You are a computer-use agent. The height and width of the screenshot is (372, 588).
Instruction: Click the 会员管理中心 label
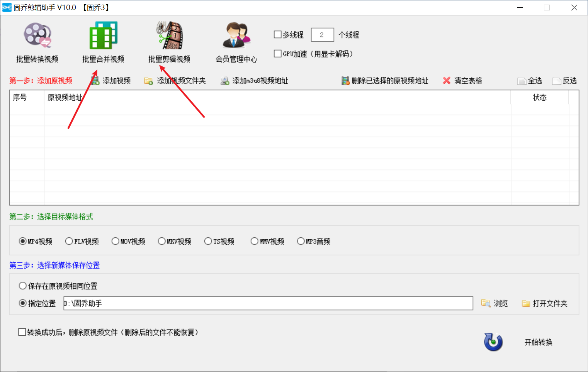pos(236,59)
